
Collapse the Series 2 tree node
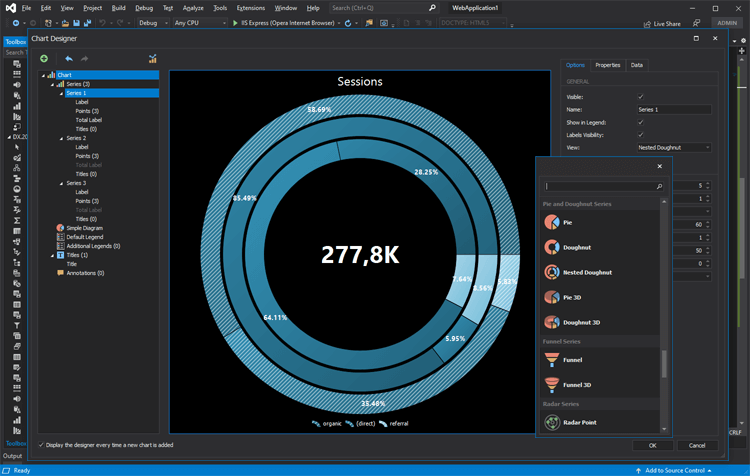point(62,138)
